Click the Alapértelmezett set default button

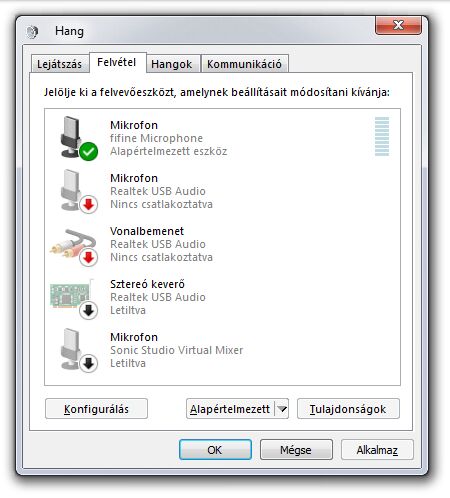[x=230, y=409]
